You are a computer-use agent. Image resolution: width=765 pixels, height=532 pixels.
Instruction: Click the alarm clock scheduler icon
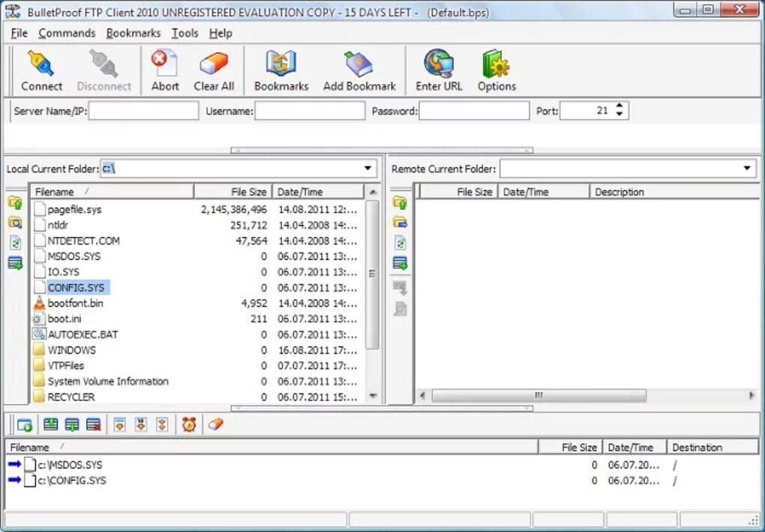189,425
